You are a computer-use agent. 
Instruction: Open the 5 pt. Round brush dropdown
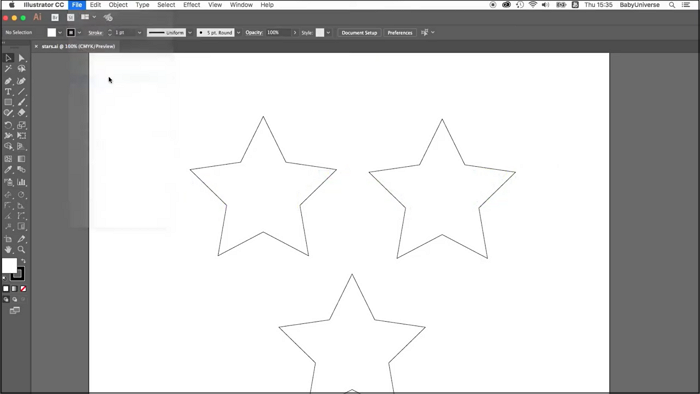pyautogui.click(x=238, y=33)
